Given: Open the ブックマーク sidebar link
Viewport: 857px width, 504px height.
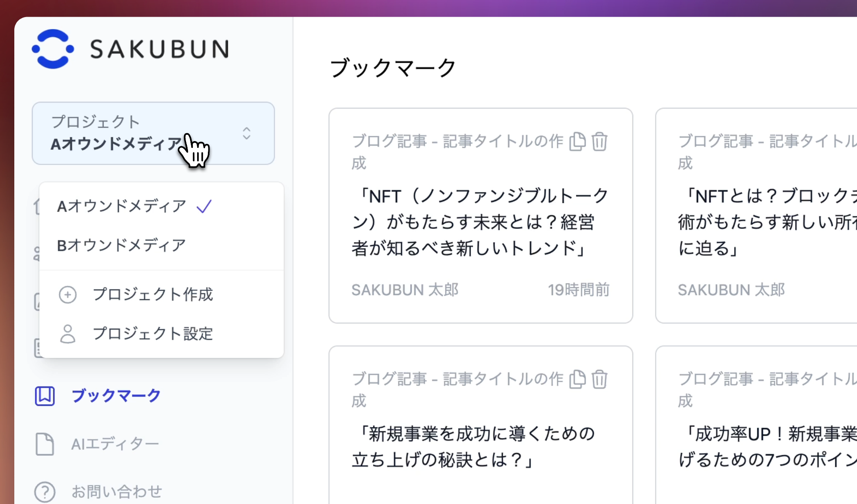Looking at the screenshot, I should (116, 396).
